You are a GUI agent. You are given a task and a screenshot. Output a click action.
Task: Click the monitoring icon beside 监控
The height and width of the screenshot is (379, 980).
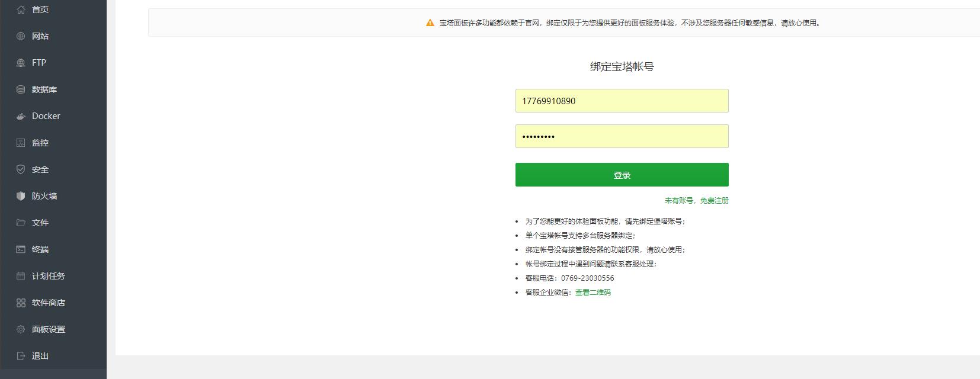click(21, 143)
